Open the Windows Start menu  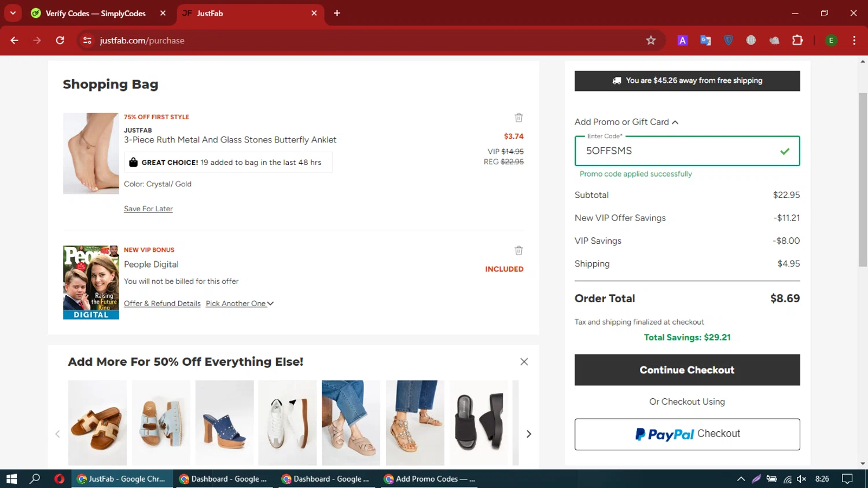12,479
